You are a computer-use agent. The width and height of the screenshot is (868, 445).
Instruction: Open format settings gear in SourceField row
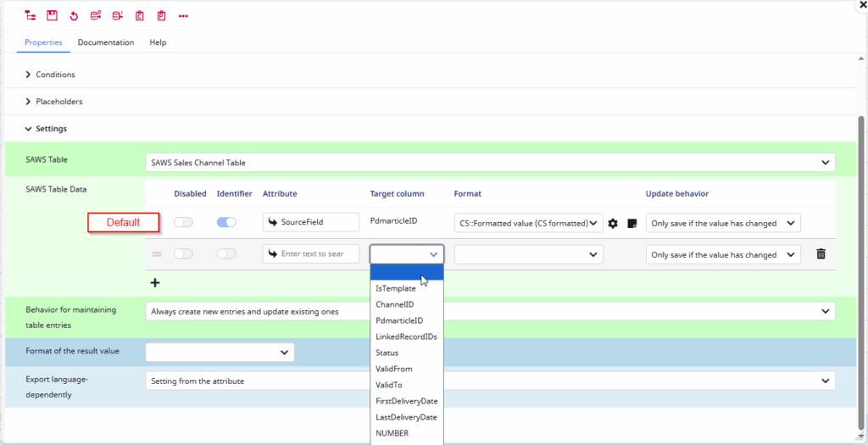[613, 224]
